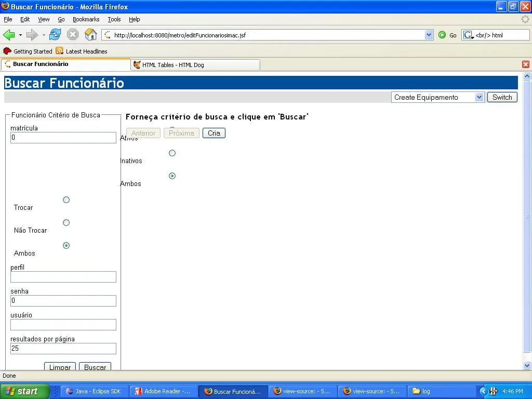Click the Back navigation arrow
This screenshot has width=532, height=399.
coord(9,35)
